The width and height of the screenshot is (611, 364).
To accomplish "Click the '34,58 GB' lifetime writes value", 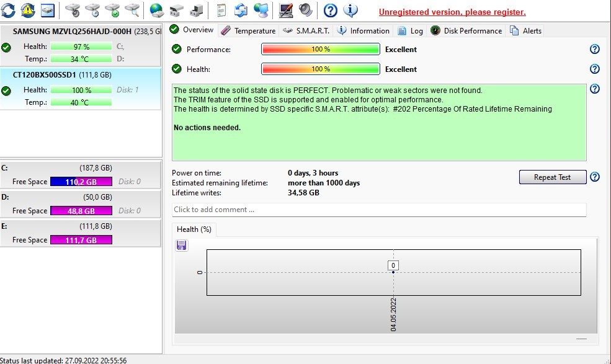I will click(303, 192).
